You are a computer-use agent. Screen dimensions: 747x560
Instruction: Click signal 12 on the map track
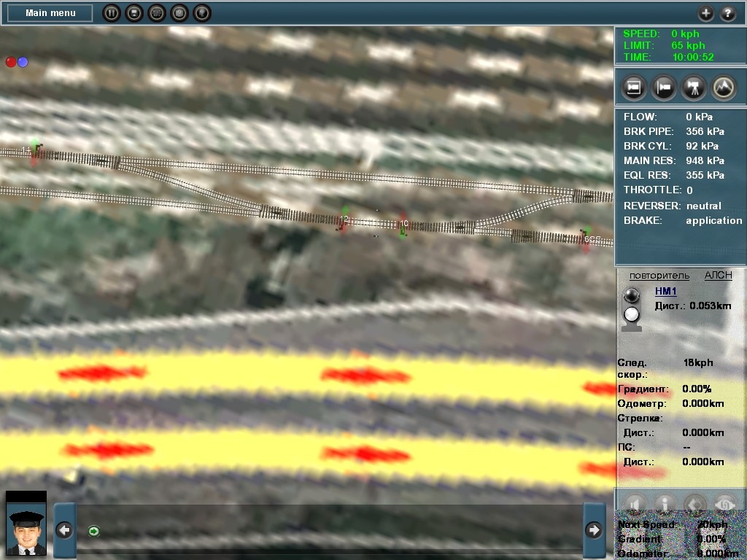coord(344,219)
